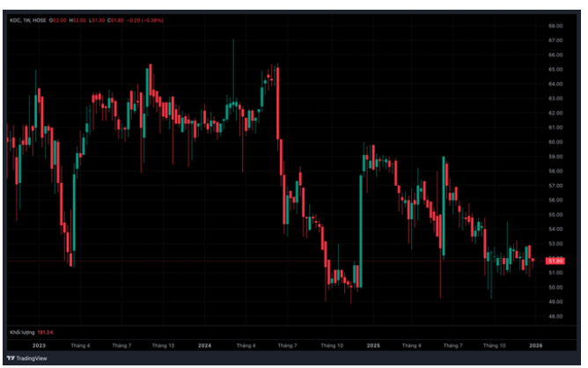The height and width of the screenshot is (368, 588).
Task: Select the C51.80 close value in legend
Action: [x=115, y=20]
